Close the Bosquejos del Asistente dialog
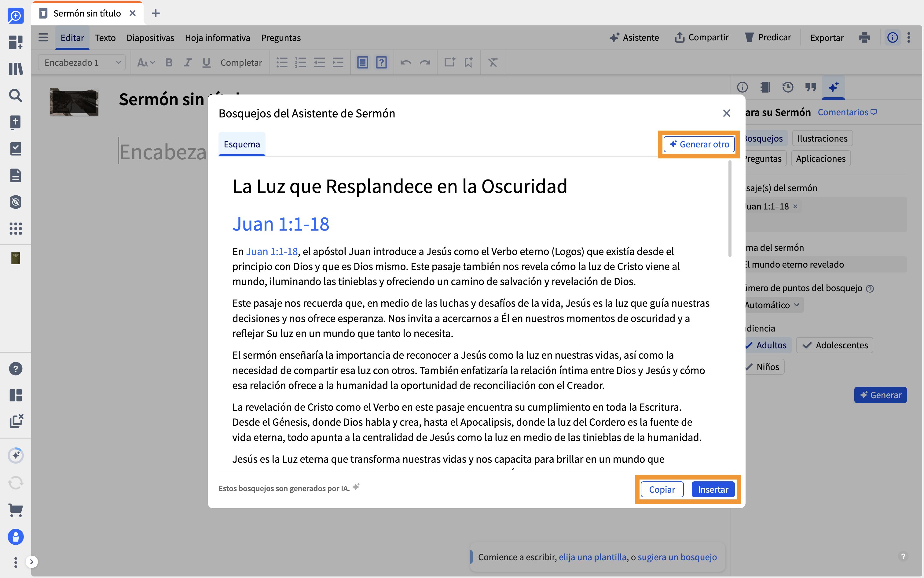This screenshot has width=924, height=578. 727,113
